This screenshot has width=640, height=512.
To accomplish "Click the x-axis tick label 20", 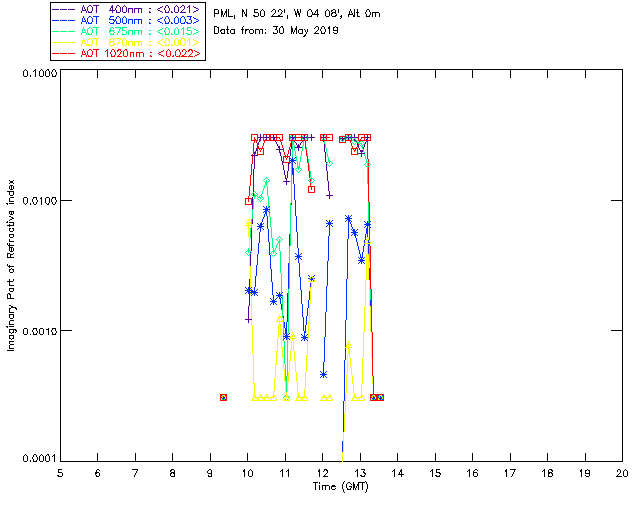I will click(x=622, y=472).
